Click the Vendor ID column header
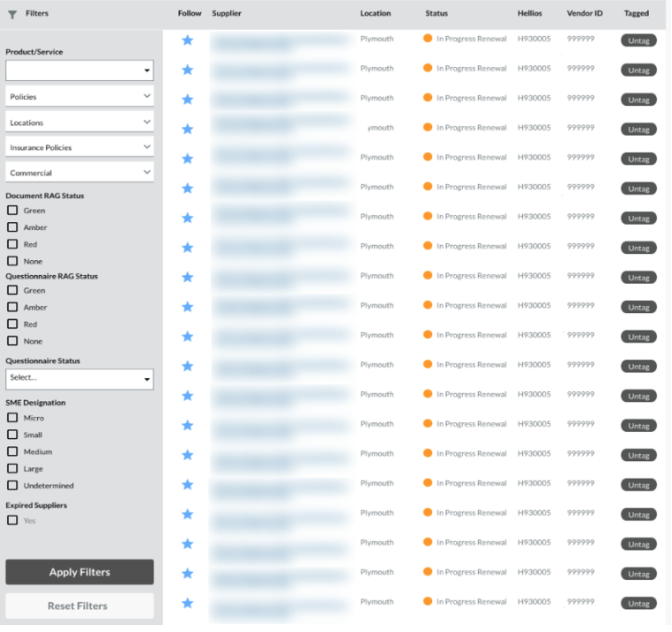The height and width of the screenshot is (632, 672). [x=584, y=13]
